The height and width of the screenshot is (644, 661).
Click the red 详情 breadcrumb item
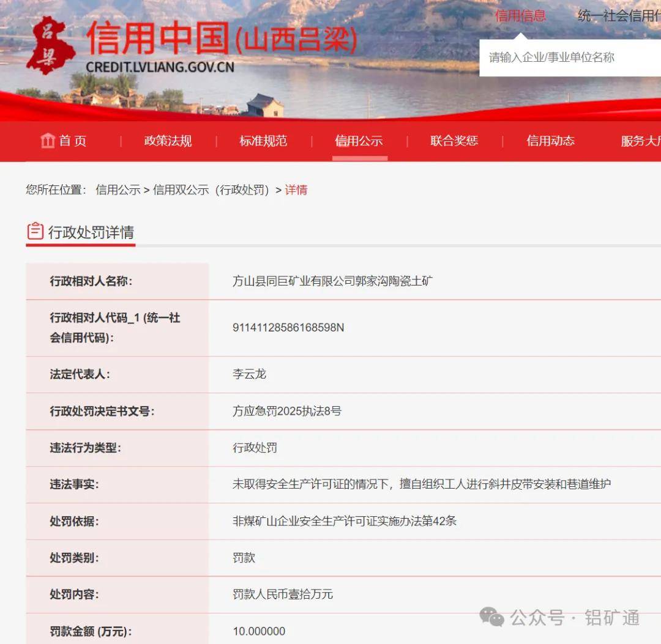[296, 190]
